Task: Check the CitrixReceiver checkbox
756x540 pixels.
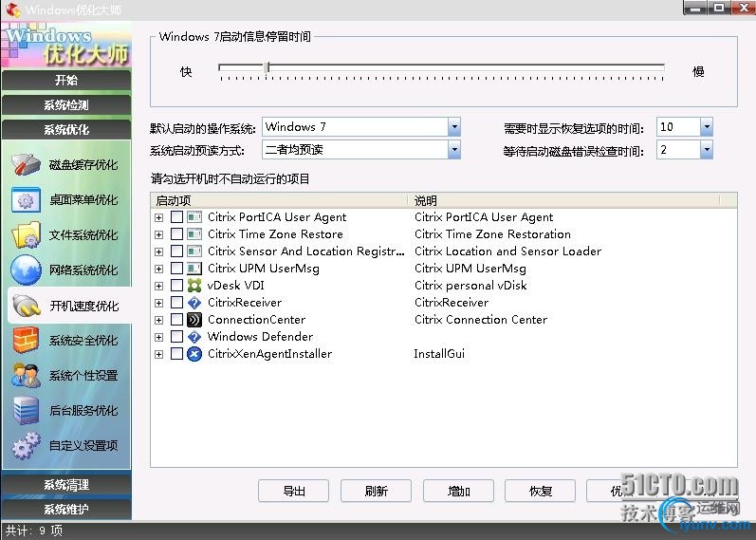Action: [x=177, y=303]
